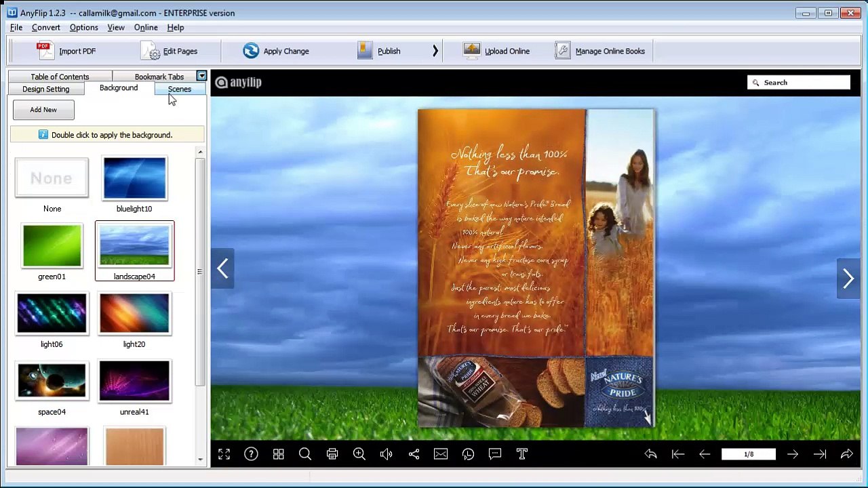Switch to the Table of Contents tab
The image size is (868, 488).
(x=60, y=77)
